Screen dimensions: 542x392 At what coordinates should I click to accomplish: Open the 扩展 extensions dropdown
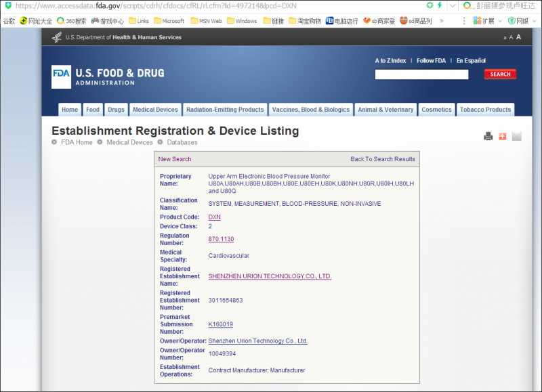(x=487, y=21)
